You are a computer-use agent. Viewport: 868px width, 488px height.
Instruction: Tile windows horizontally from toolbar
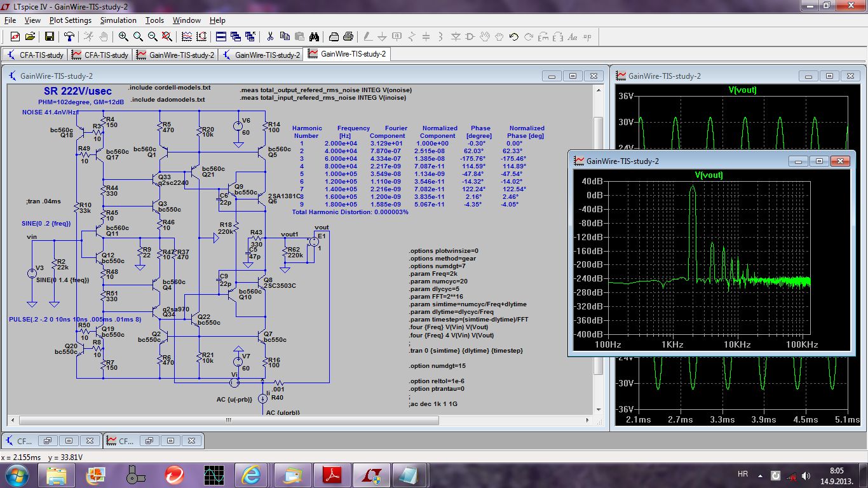[x=220, y=37]
